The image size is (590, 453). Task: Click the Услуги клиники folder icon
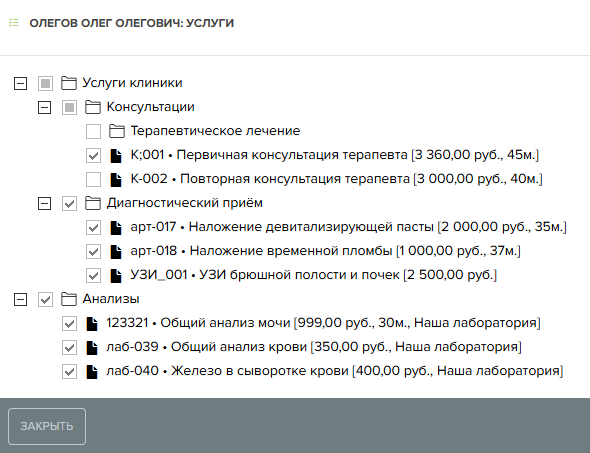tap(69, 83)
